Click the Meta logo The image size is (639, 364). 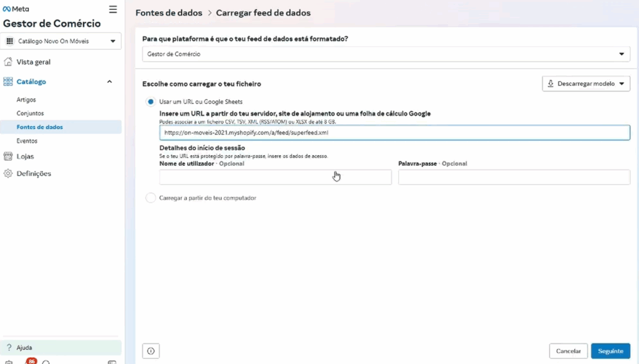pyautogui.click(x=16, y=9)
